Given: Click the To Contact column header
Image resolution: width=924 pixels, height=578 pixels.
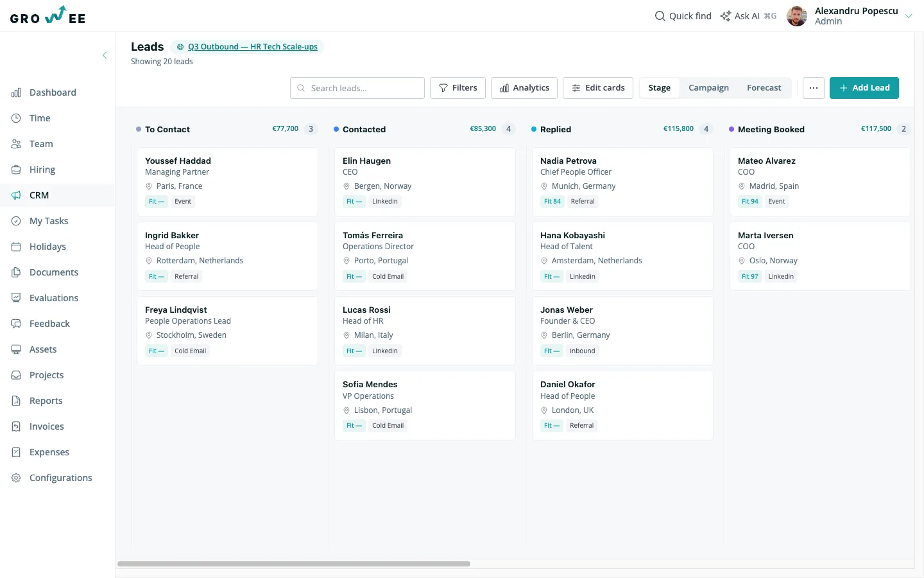Looking at the screenshot, I should [167, 129].
